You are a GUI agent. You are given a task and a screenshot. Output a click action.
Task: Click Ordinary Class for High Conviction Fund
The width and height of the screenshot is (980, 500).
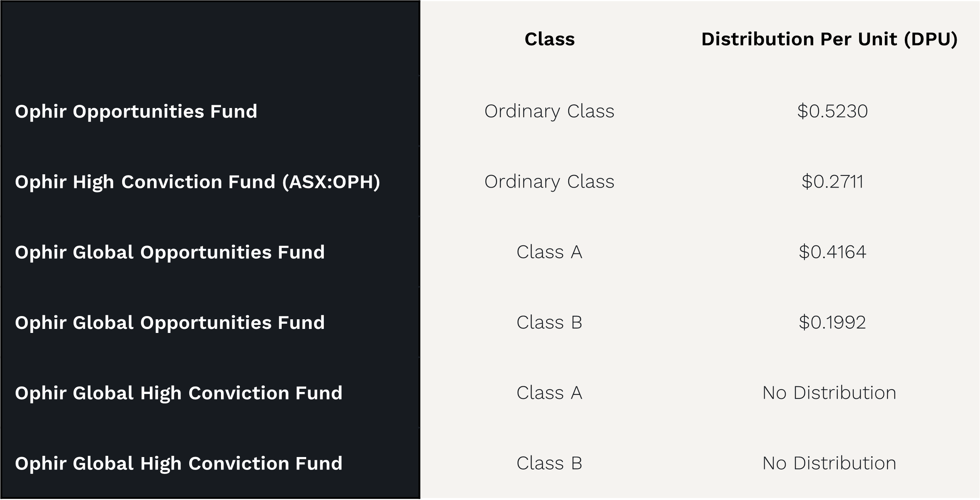549,182
